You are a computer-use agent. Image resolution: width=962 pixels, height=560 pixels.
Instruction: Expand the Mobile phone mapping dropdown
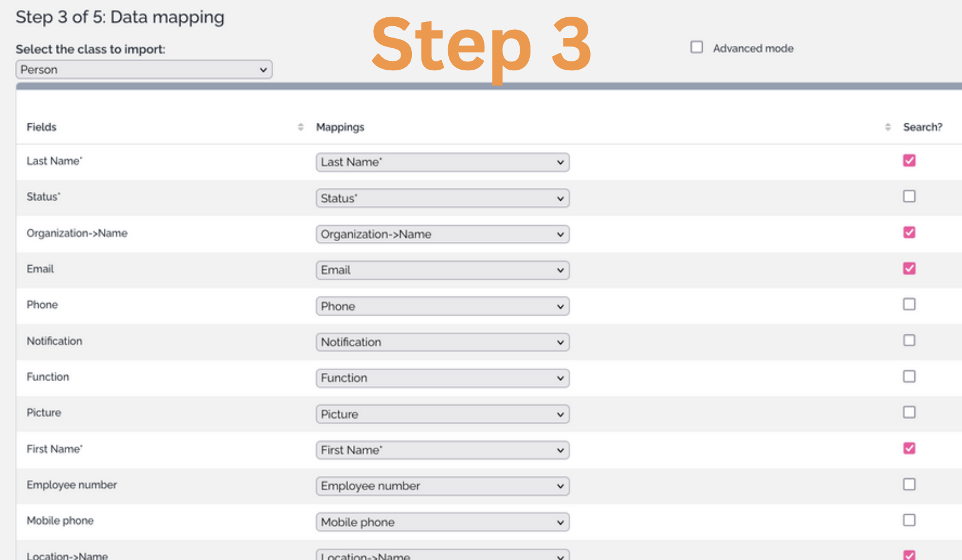442,522
